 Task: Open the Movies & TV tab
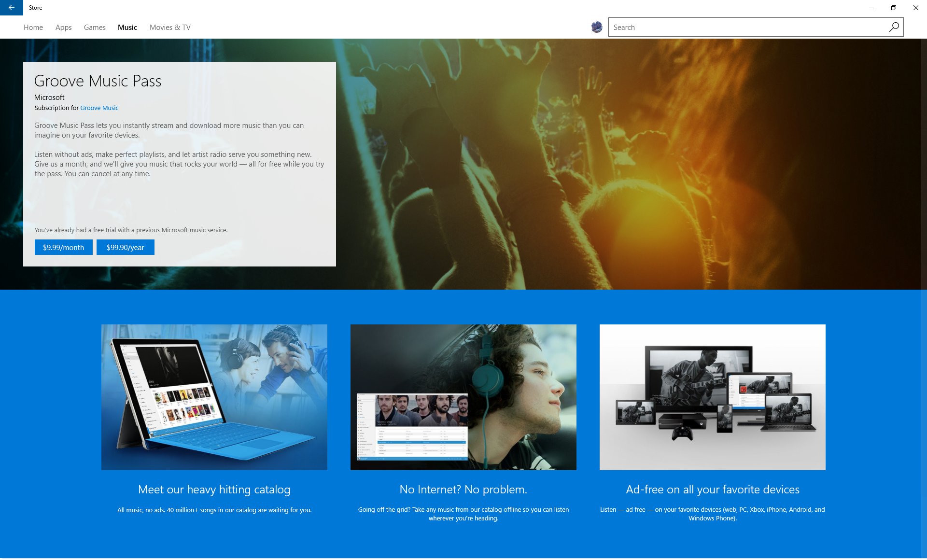tap(170, 28)
